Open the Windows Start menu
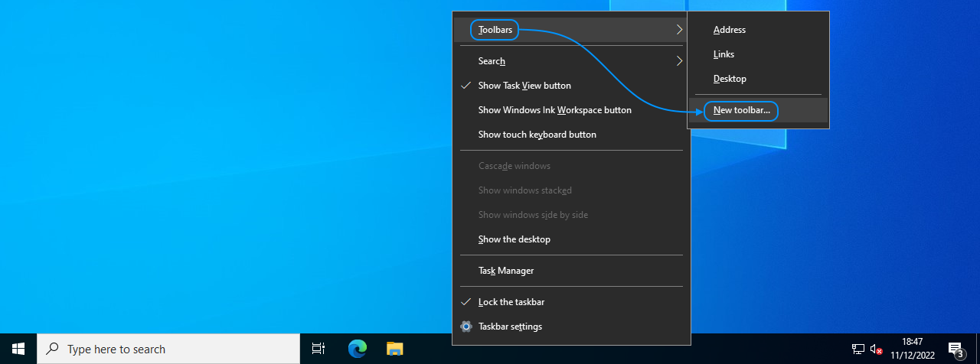 click(x=18, y=349)
